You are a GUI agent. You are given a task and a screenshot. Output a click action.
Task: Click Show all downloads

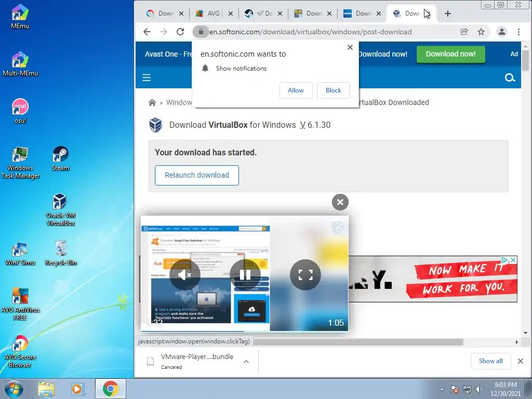click(x=490, y=361)
